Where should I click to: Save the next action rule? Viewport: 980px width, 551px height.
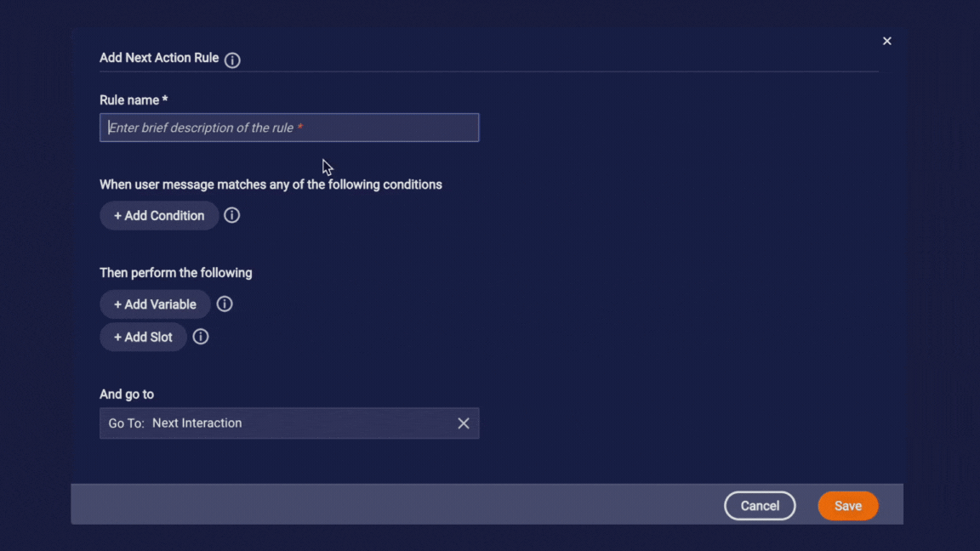click(x=848, y=506)
